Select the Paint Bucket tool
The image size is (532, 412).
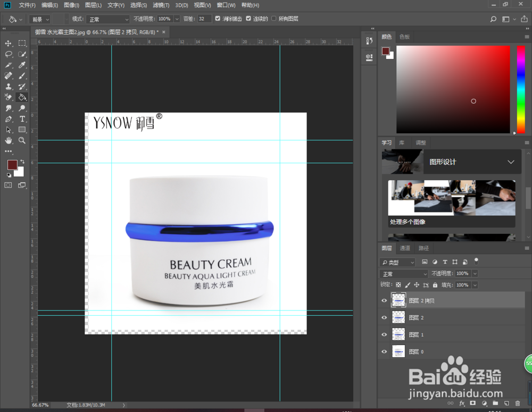22,97
